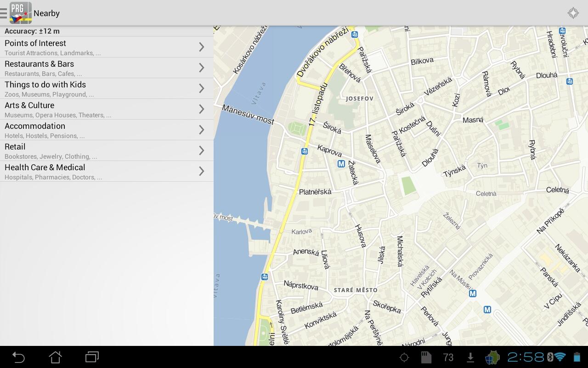
Task: Go back with Android back button
Action: (18, 357)
